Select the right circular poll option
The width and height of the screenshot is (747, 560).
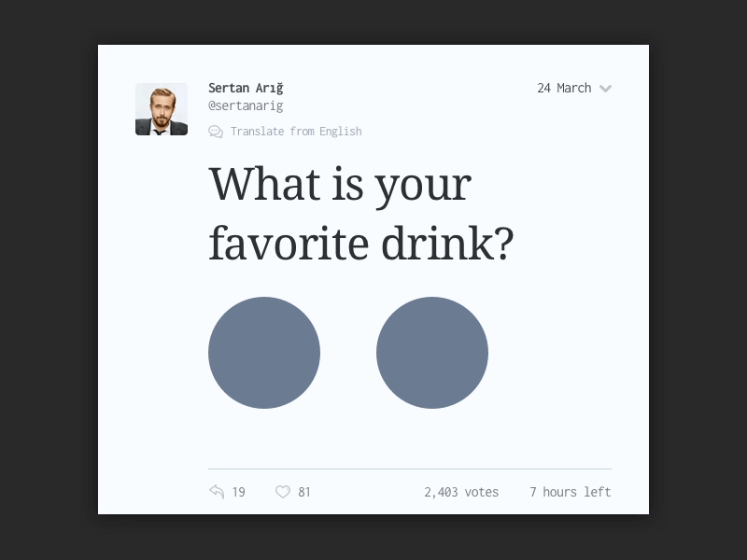point(432,353)
